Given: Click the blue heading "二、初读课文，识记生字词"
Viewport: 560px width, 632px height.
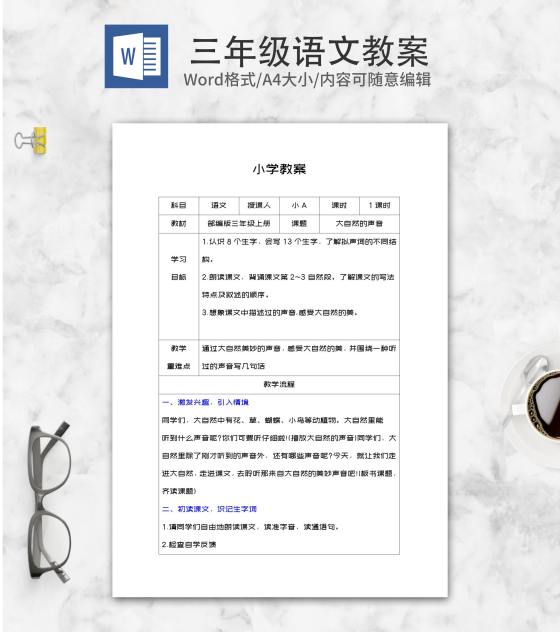Looking at the screenshot, I should (209, 509).
